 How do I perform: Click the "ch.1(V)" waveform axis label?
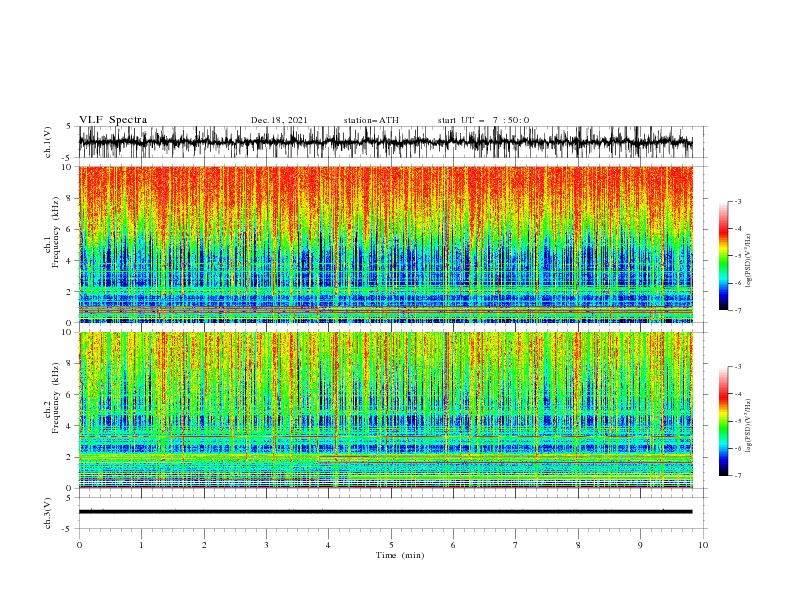(x=48, y=142)
